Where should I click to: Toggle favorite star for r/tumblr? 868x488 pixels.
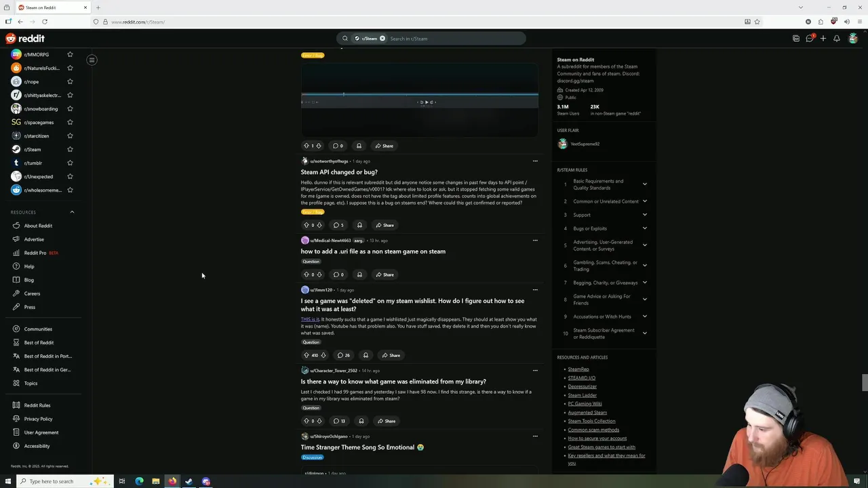pos(70,163)
